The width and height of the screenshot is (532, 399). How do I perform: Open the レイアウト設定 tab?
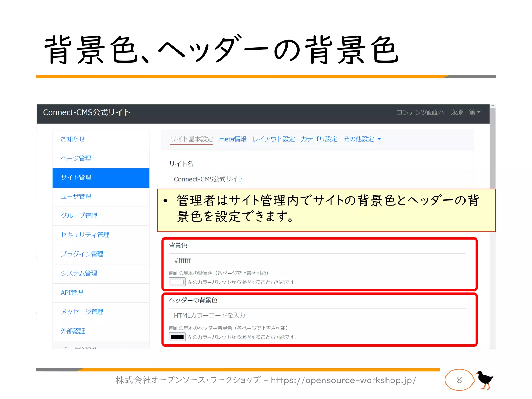[274, 139]
